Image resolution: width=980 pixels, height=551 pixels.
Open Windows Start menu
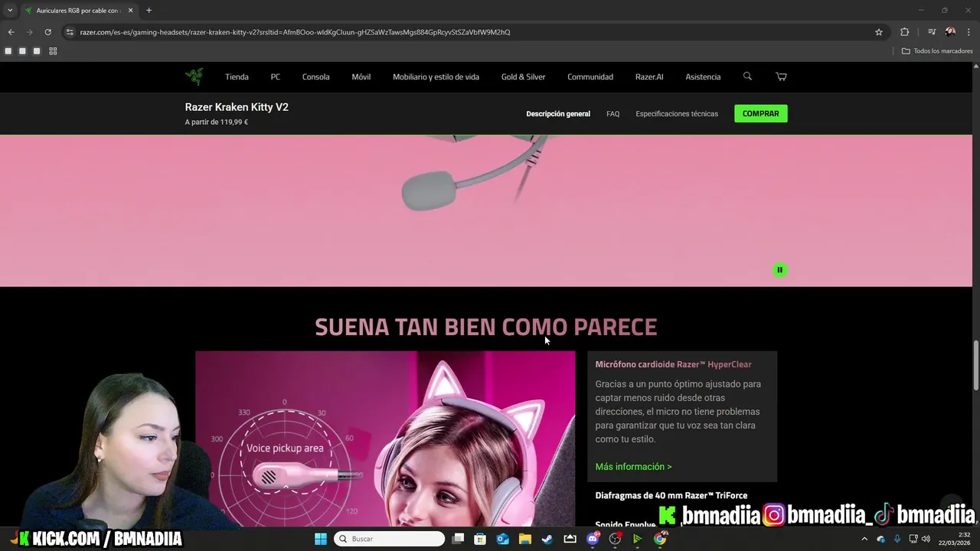(x=321, y=539)
